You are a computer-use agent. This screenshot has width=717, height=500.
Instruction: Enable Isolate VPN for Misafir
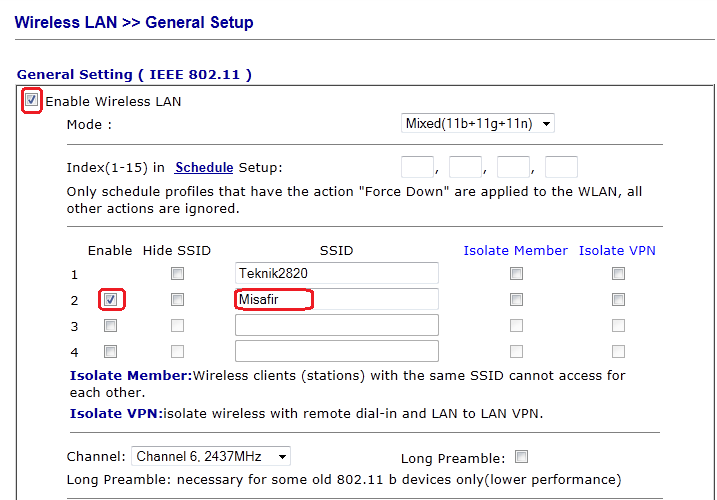click(x=618, y=300)
